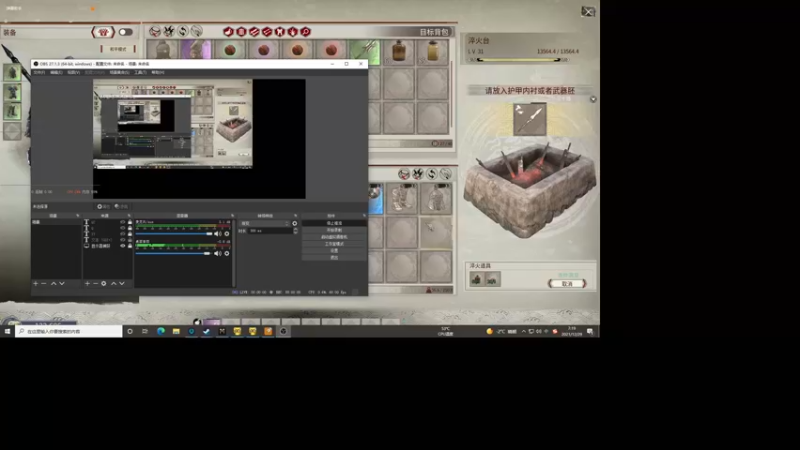Select the green weapon item in top bag
Image resolution: width=800 pixels, height=450 pixels.
(365, 52)
